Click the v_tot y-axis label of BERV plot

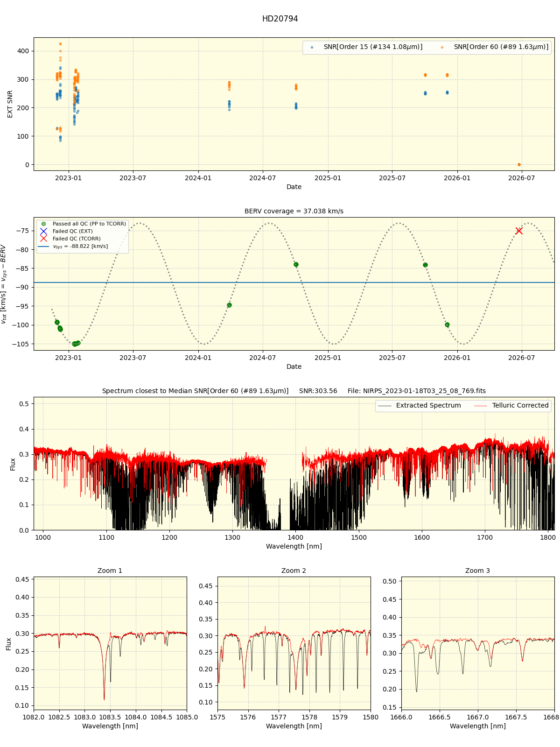pyautogui.click(x=4, y=284)
